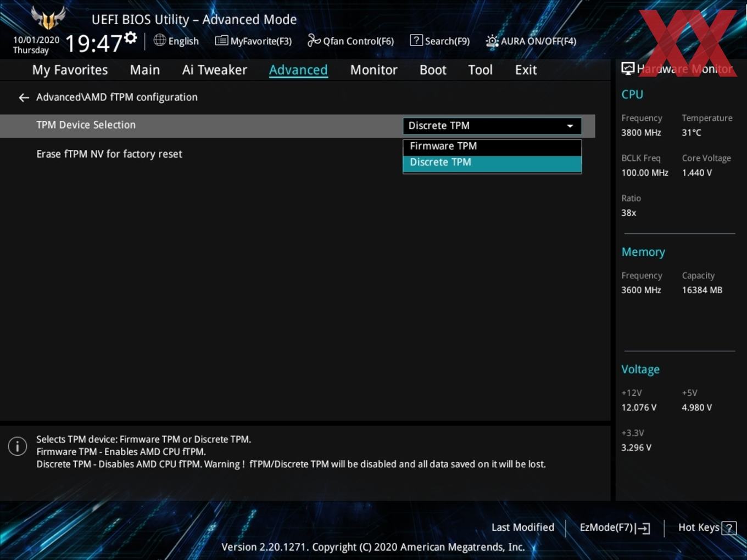Image resolution: width=747 pixels, height=560 pixels.
Task: Click the Hardware Monitor screen icon
Action: pyautogui.click(x=628, y=69)
